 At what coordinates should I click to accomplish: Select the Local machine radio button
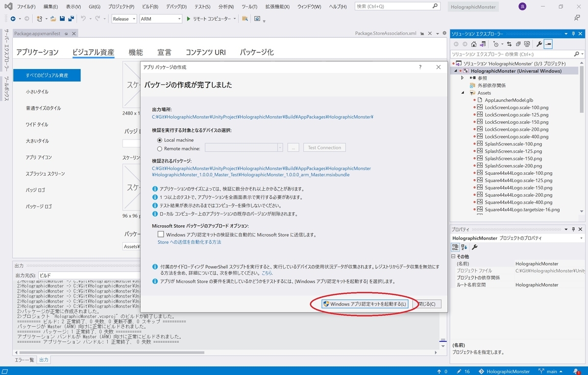point(159,140)
